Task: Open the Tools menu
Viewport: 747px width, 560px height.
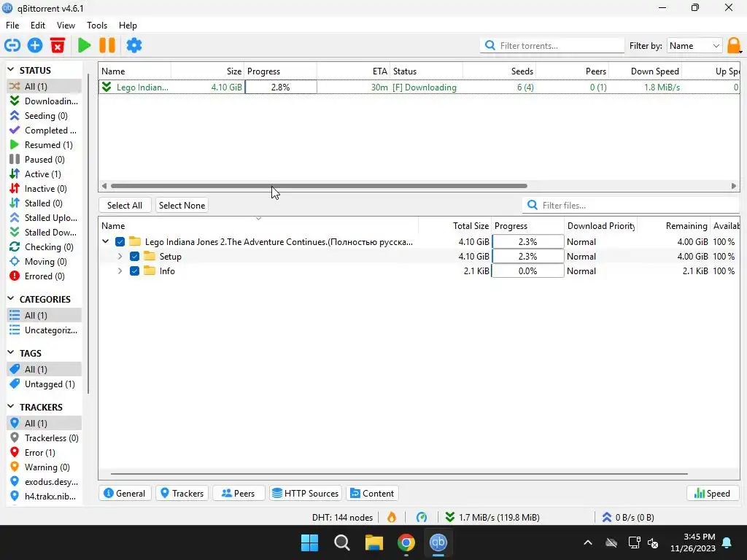Action: coord(97,26)
